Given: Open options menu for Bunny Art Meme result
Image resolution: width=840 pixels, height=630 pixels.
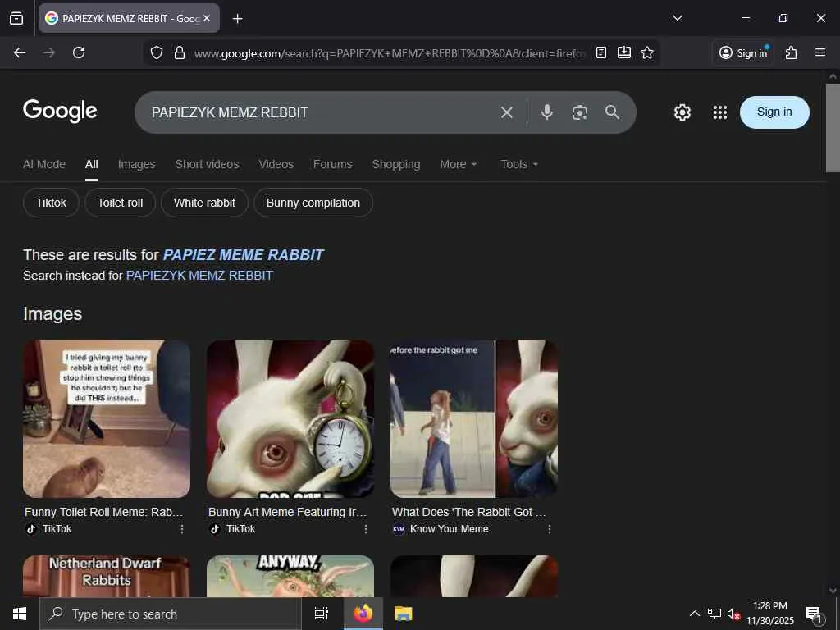Looking at the screenshot, I should [x=366, y=529].
